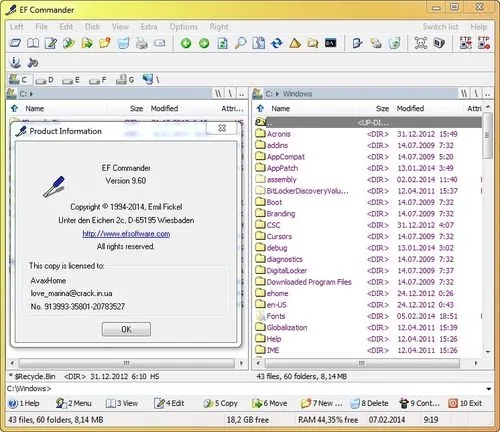The height and width of the screenshot is (432, 500).
Task: Open the efsoftware.com link
Action: (126, 234)
